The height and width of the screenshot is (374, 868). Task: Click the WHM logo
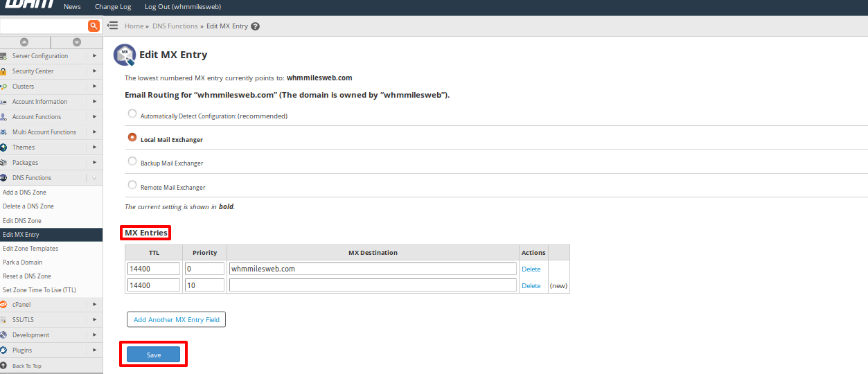pos(29,6)
